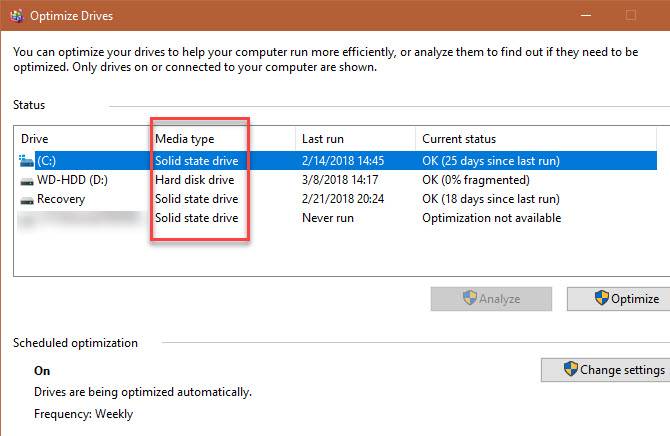Click the shield icon on Optimize button
Screen dimensions: 670x436
coord(601,298)
